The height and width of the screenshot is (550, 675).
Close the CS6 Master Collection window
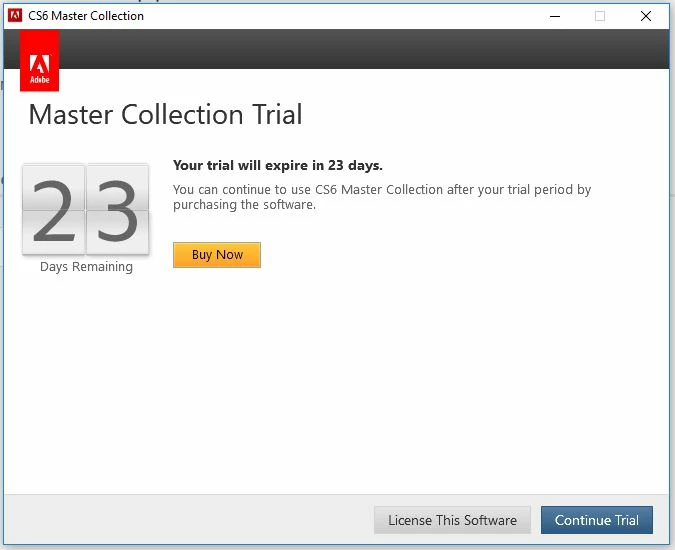pyautogui.click(x=645, y=16)
